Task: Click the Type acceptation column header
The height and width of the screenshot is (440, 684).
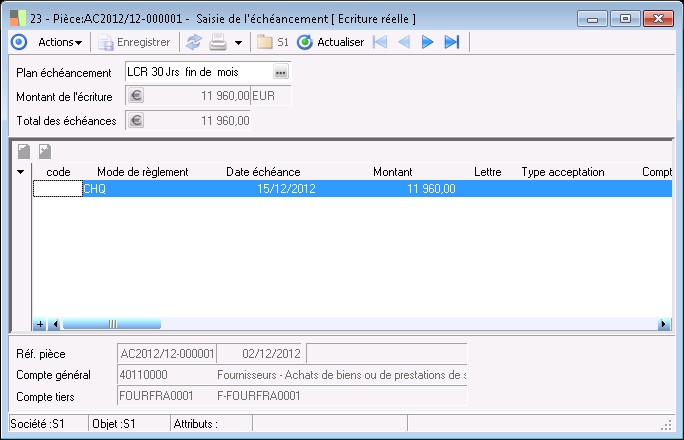Action: click(x=563, y=172)
